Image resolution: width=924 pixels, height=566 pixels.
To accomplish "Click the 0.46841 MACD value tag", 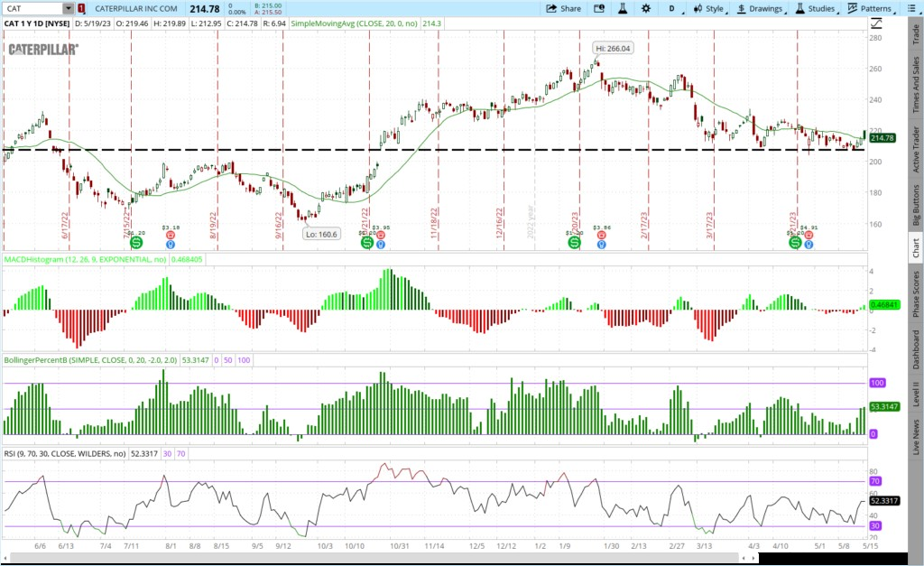I will click(884, 305).
